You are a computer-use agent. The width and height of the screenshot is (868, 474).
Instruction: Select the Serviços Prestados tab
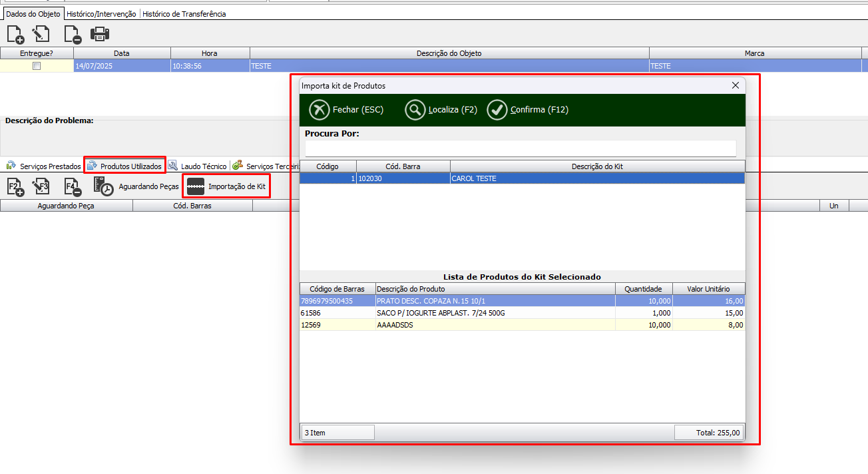pyautogui.click(x=44, y=166)
